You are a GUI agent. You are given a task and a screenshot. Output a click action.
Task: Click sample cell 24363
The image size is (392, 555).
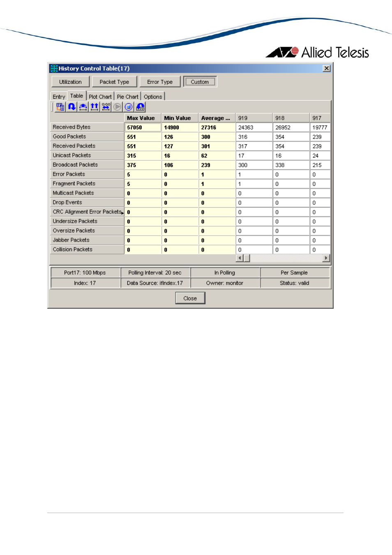coord(254,127)
